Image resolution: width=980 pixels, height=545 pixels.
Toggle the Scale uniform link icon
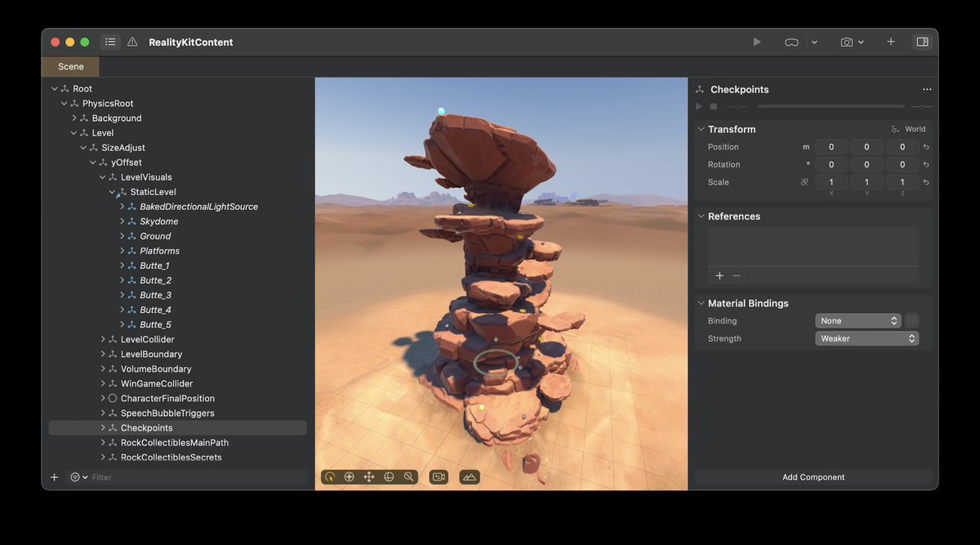804,182
